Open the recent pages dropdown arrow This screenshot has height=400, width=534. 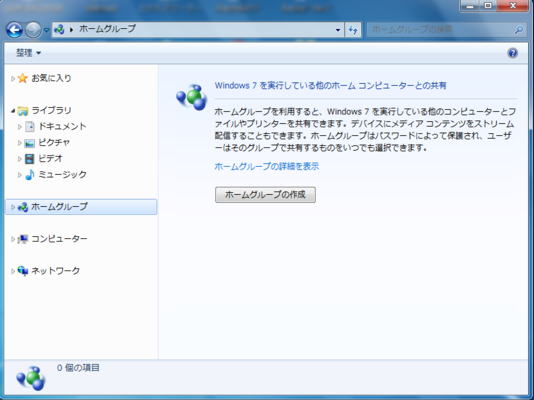tap(46, 30)
